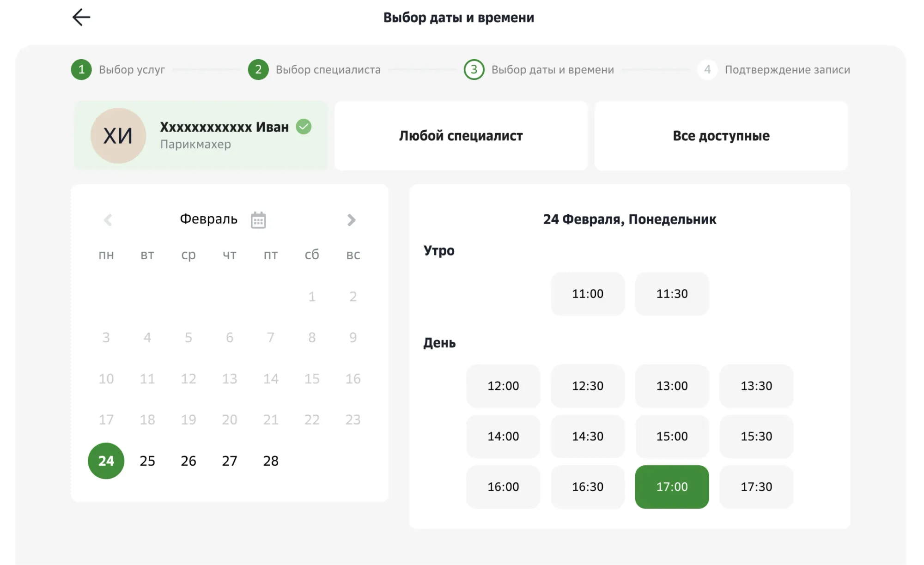Image resolution: width=924 pixels, height=565 pixels.
Task: Select date 24 in the calendar
Action: [106, 461]
